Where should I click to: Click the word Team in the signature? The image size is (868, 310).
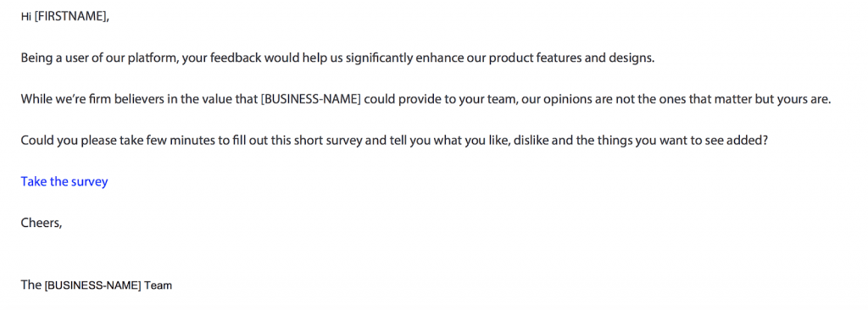[159, 285]
